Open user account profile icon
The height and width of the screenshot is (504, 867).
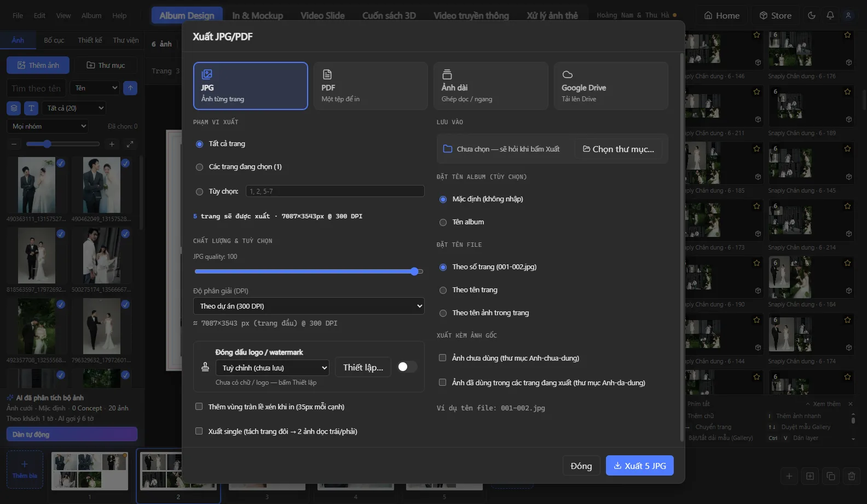point(848,15)
